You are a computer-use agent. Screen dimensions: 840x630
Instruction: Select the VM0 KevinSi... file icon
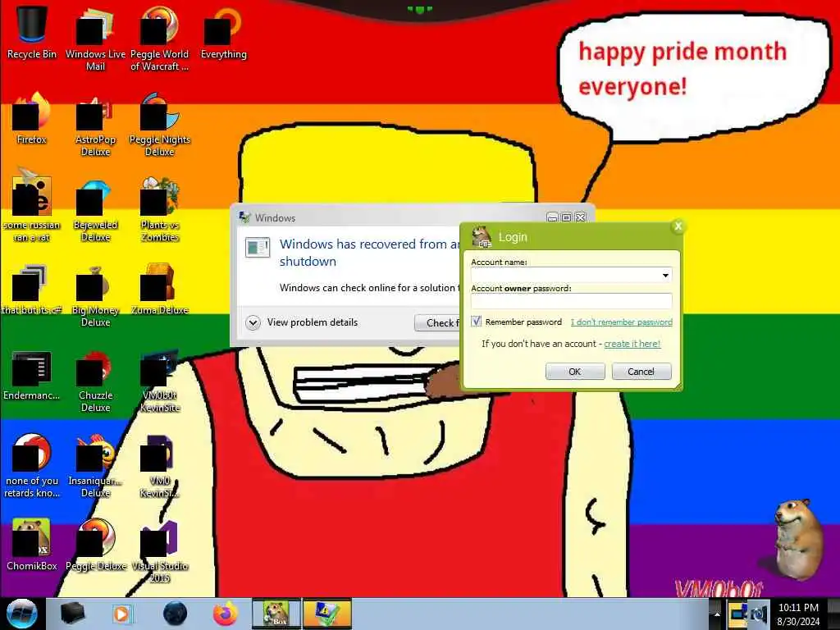(159, 466)
